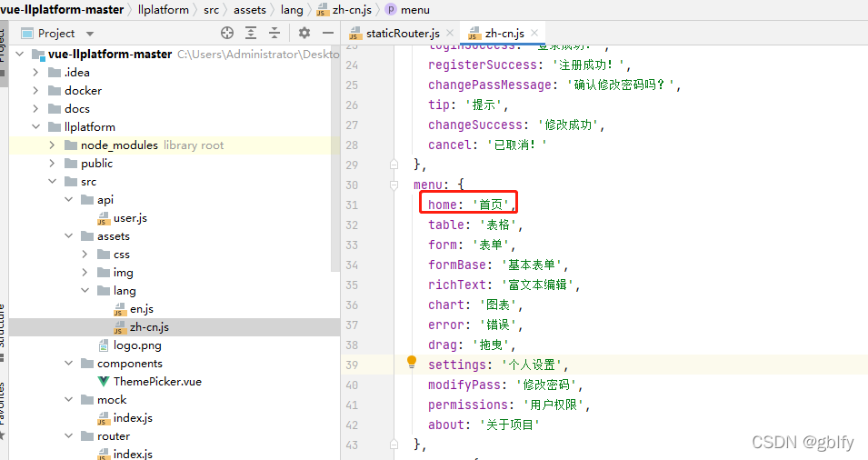This screenshot has height=460, width=868.
Task: Hide the Project panel with minus icon
Action: pos(328,34)
